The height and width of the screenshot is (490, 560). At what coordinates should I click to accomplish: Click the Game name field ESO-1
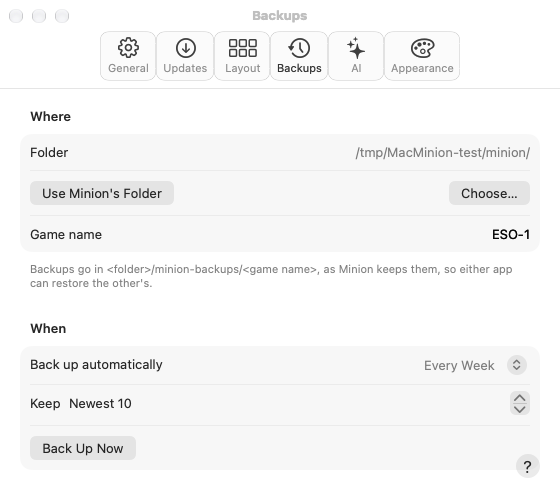point(511,235)
